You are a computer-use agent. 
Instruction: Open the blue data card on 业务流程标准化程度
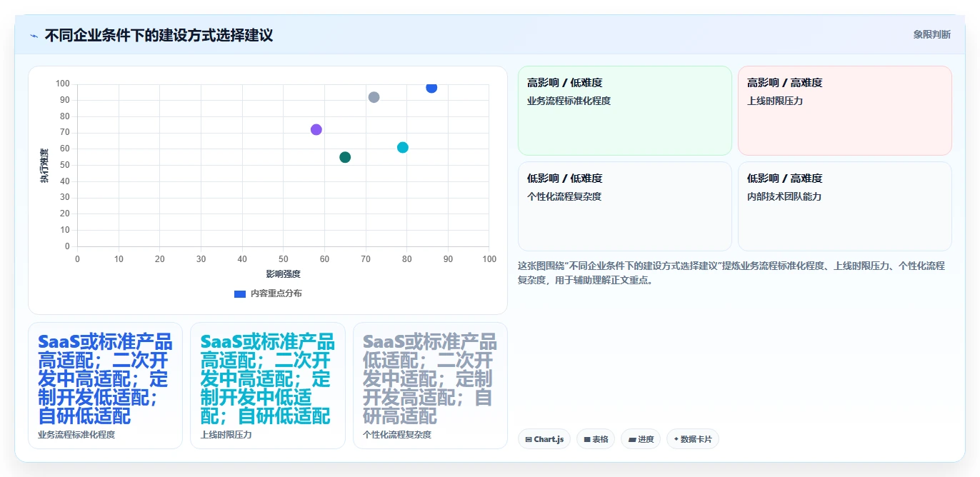pyautogui.click(x=105, y=386)
